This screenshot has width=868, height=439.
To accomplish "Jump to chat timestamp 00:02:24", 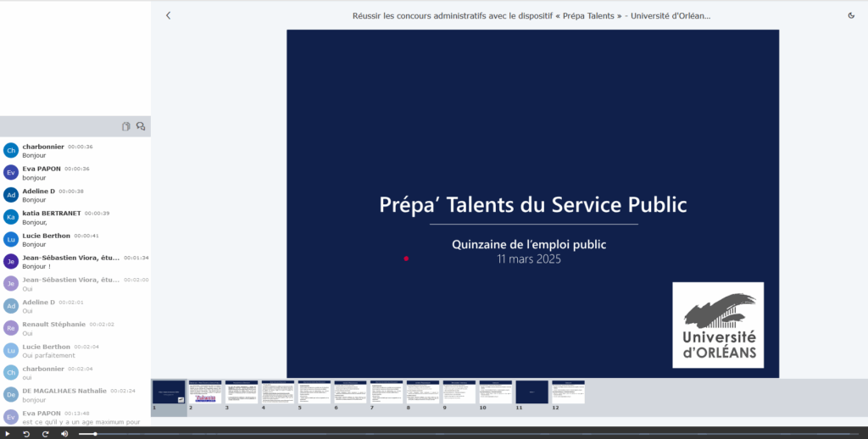I will [123, 391].
